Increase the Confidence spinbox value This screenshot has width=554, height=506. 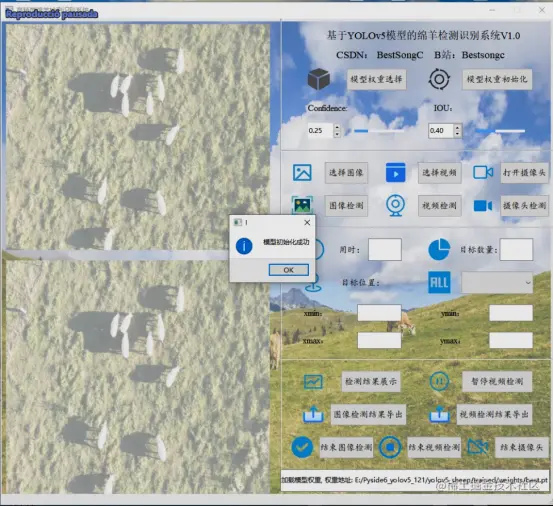pyautogui.click(x=337, y=127)
